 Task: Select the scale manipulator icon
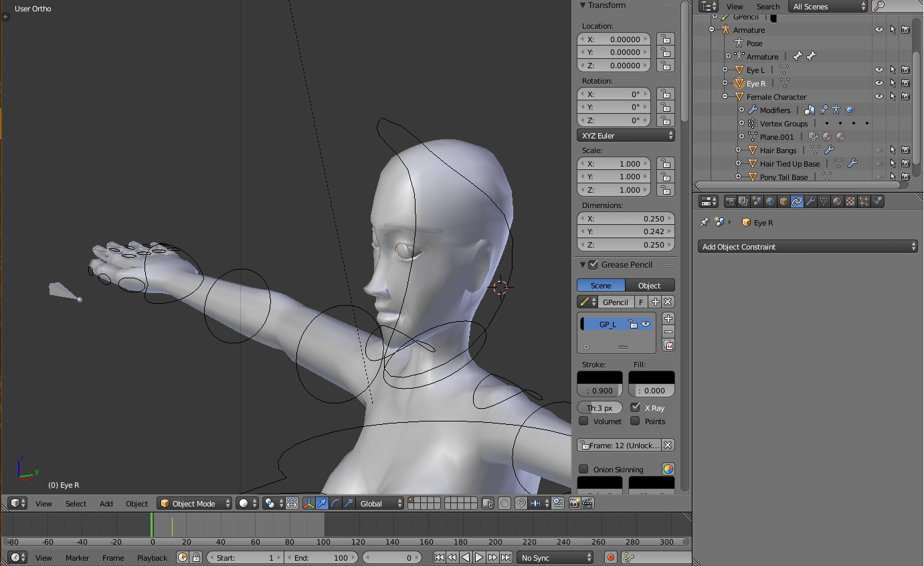pyautogui.click(x=349, y=503)
